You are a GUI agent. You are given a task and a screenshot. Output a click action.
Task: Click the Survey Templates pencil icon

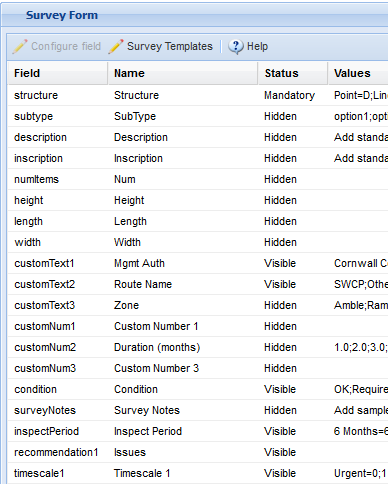pos(116,46)
